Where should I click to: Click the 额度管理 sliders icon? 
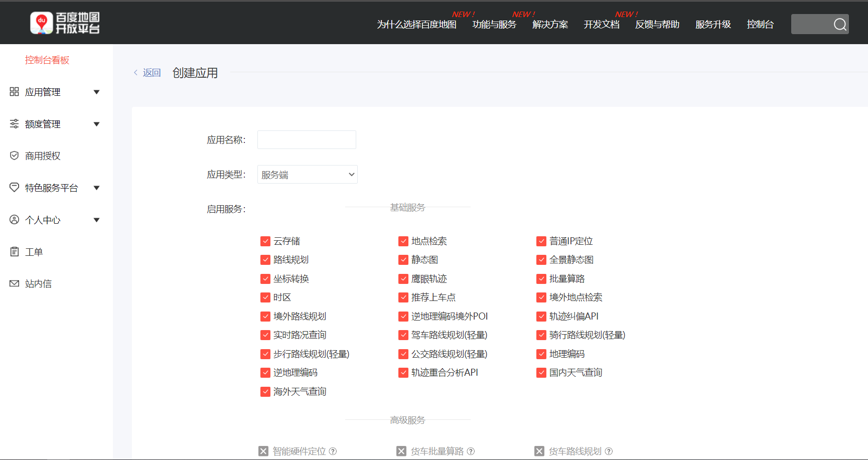pos(14,124)
